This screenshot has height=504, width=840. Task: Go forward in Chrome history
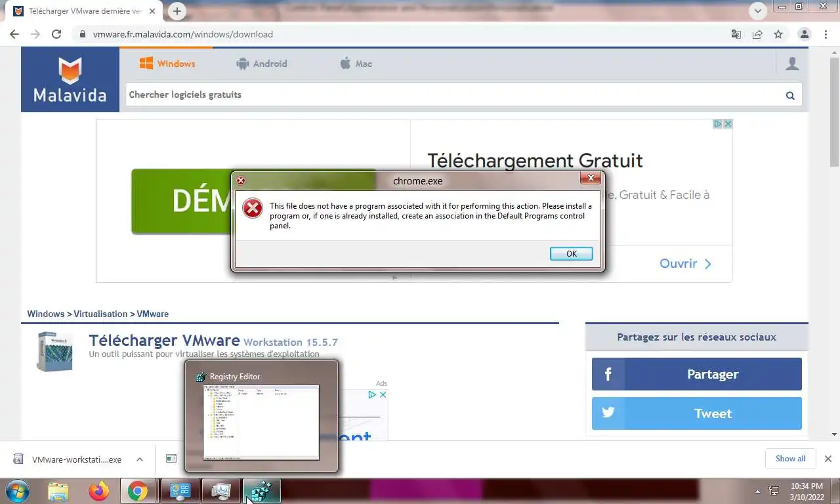click(x=35, y=34)
